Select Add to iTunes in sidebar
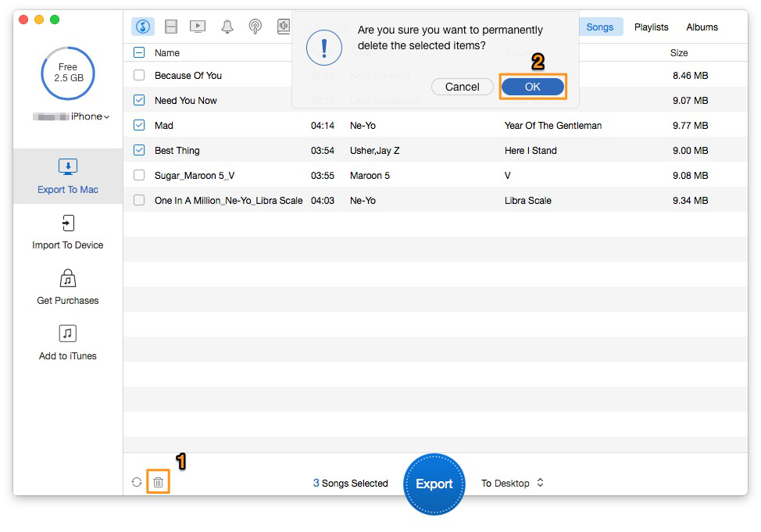The image size is (761, 532). click(68, 343)
